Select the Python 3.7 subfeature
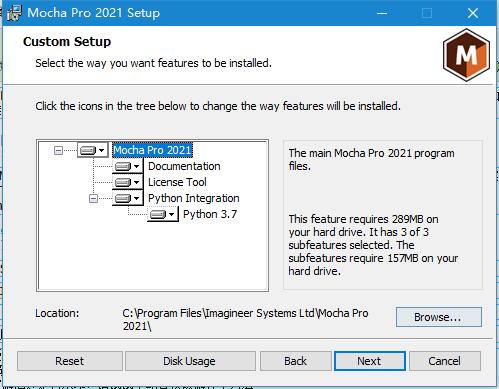499x389 pixels. point(210,214)
